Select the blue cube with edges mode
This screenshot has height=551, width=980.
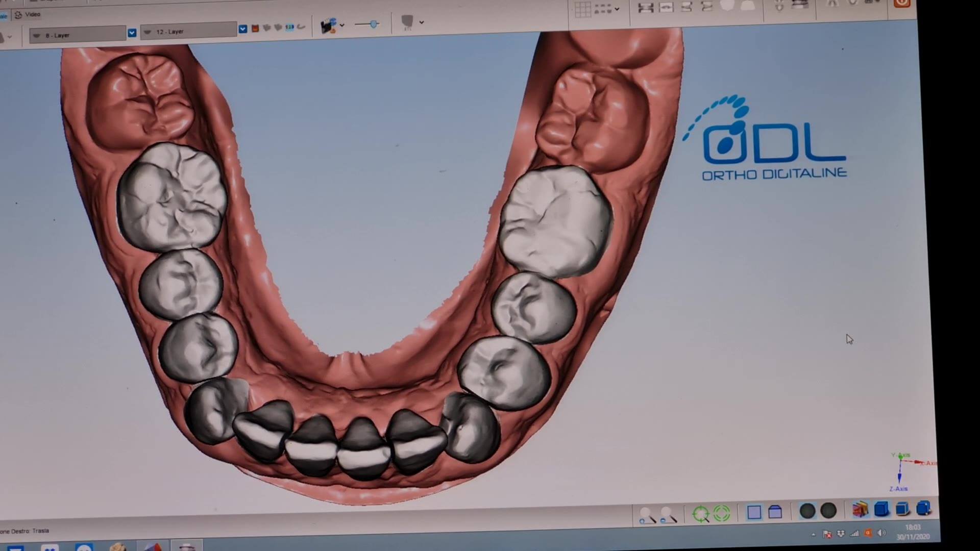[x=902, y=509]
